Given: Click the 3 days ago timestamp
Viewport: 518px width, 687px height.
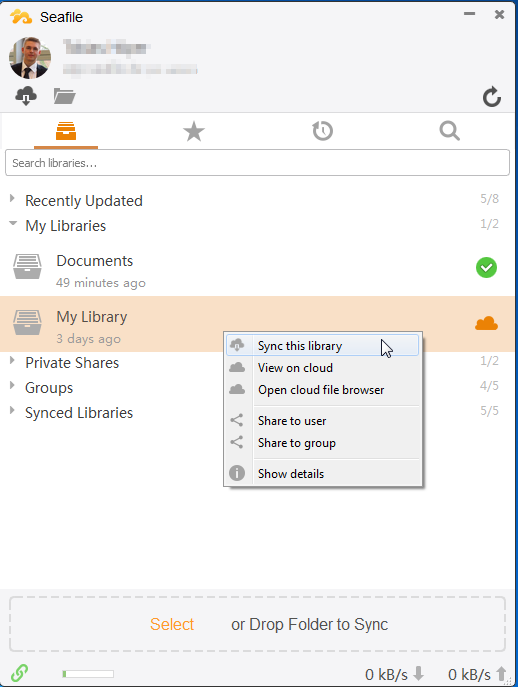Looking at the screenshot, I should pos(88,339).
